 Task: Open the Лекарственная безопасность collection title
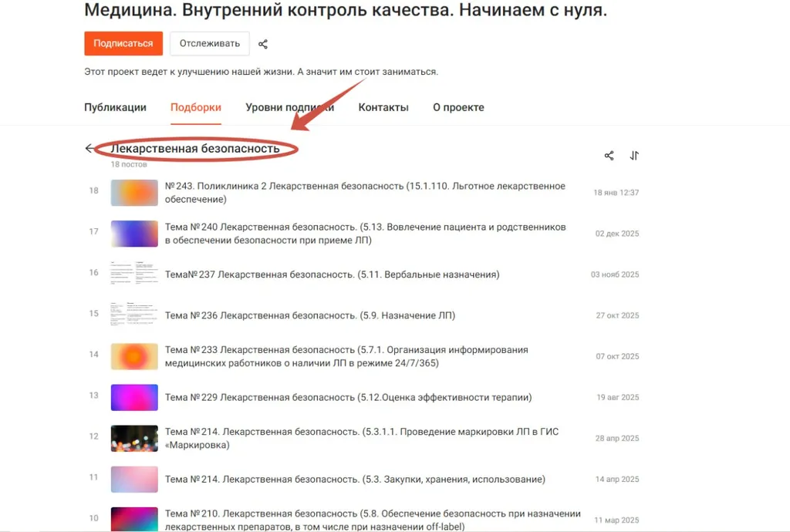click(196, 147)
